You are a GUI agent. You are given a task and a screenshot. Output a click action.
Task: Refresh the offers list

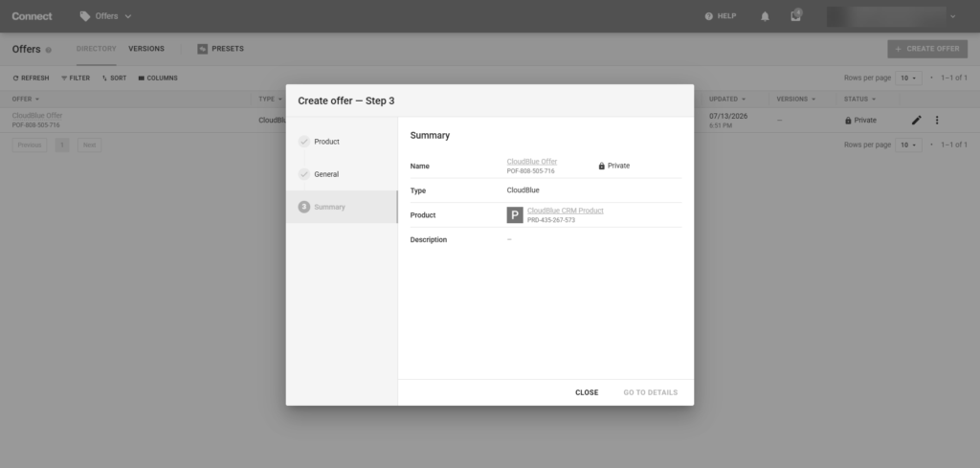click(31, 78)
